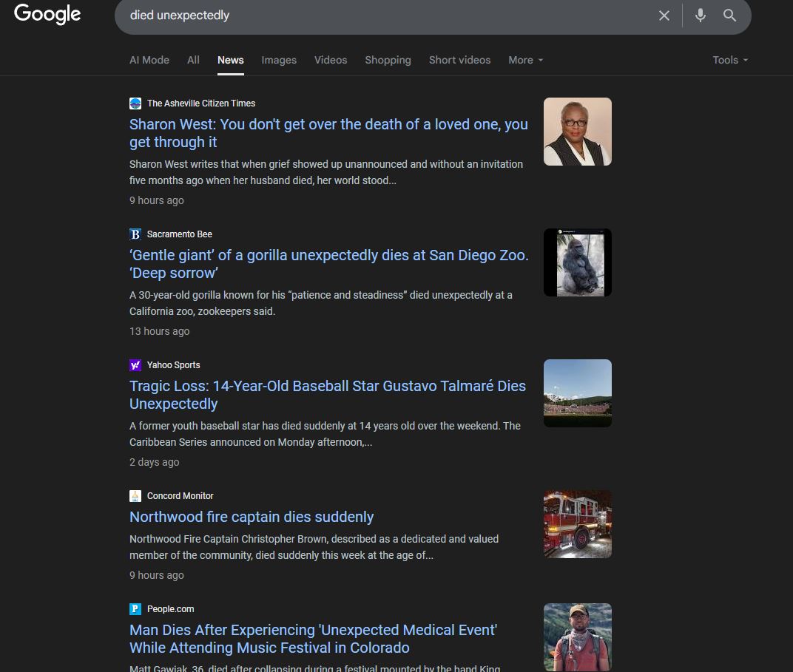Click the gorilla photo thumbnail

[578, 262]
